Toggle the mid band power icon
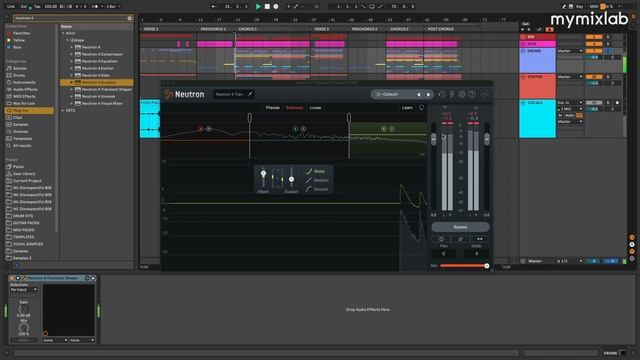The image size is (640, 360). coord(296,129)
